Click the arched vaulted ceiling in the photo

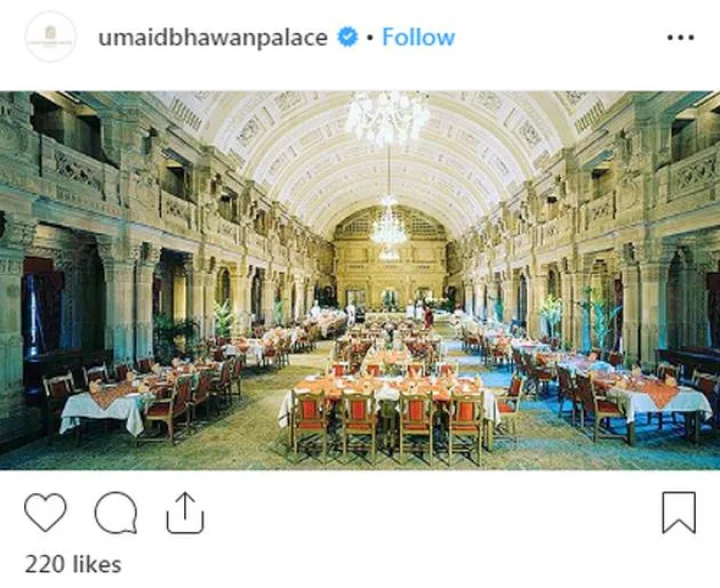point(388,163)
